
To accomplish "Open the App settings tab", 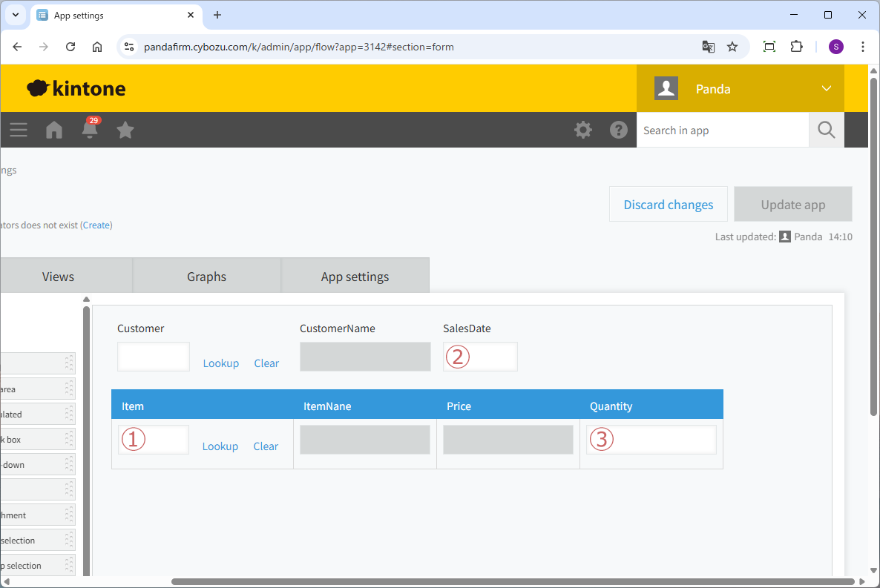I will point(355,277).
